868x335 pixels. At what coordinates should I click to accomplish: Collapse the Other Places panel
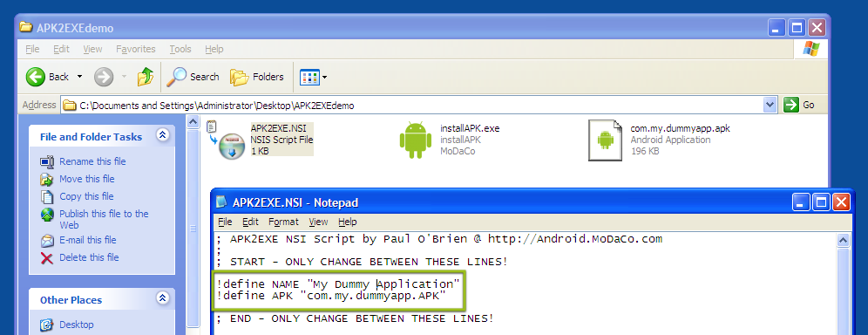(x=163, y=297)
